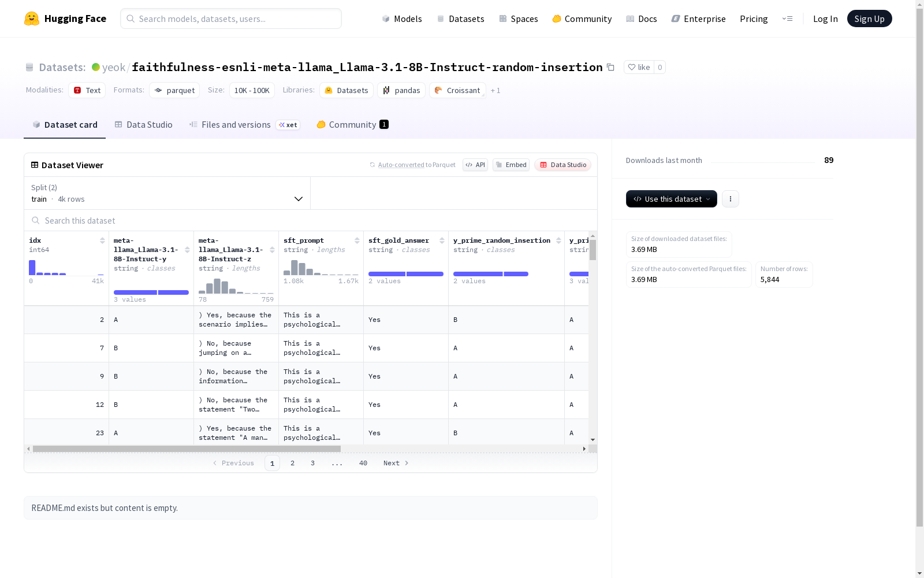Click the three-dot options beside Use this dataset
Viewport: 924px width, 578px height.
tap(731, 199)
